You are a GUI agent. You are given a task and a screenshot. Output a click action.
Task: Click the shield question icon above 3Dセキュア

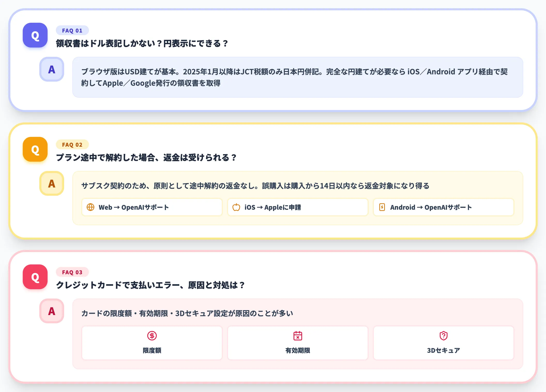tap(444, 336)
